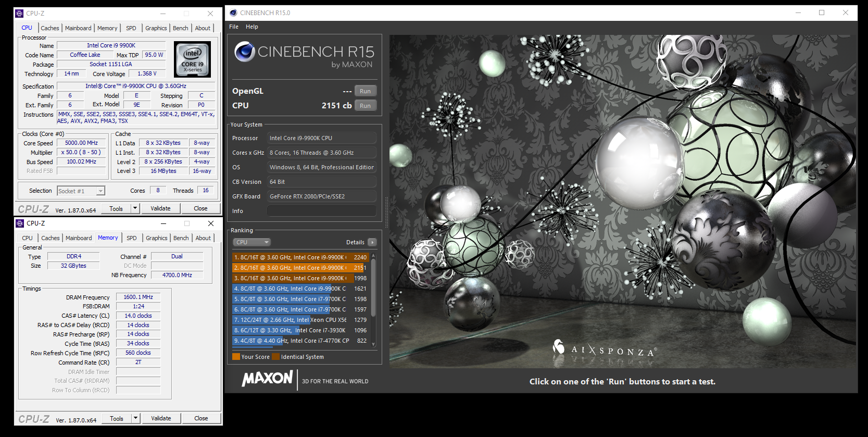Switch to About tab in top CPU-Z window
868x437 pixels.
point(203,28)
